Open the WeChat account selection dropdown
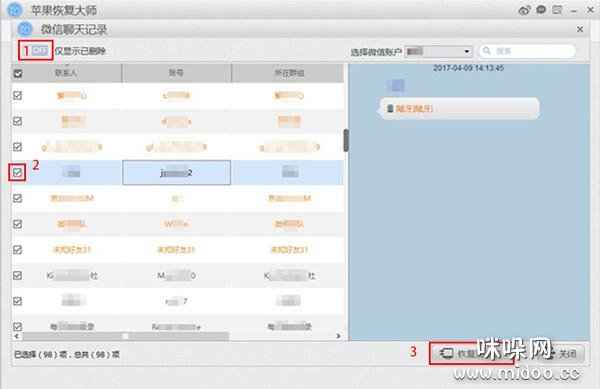 (x=439, y=51)
